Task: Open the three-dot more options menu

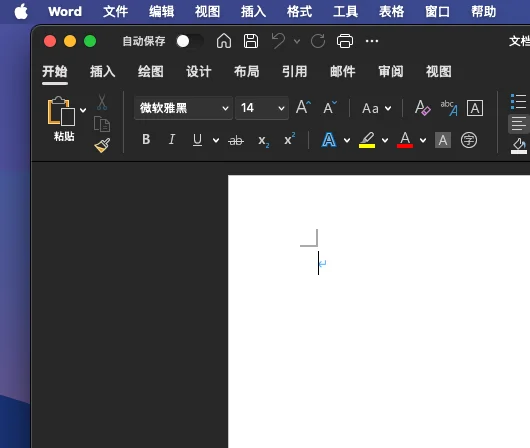Action: pos(372,41)
